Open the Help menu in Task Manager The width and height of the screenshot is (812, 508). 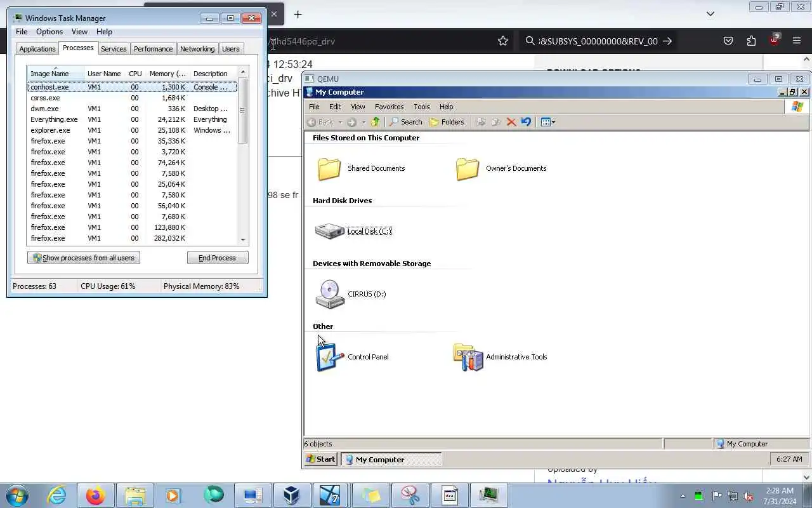[104, 32]
